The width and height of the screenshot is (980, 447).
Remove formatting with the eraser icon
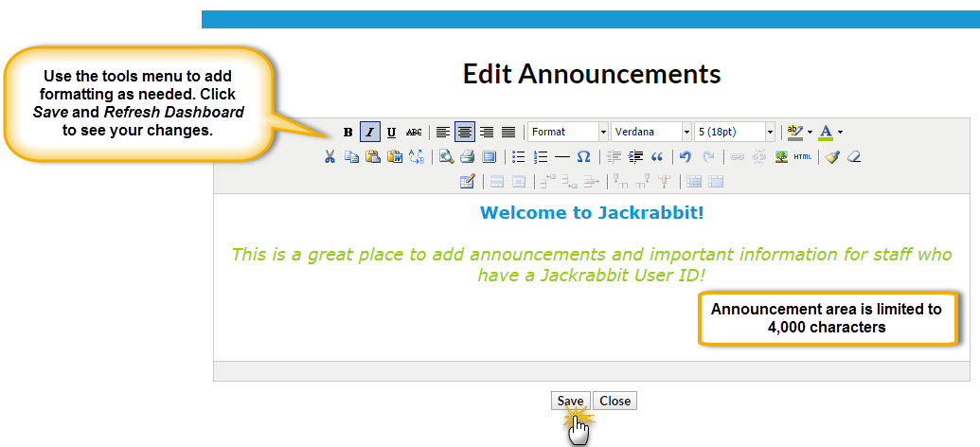tap(854, 157)
